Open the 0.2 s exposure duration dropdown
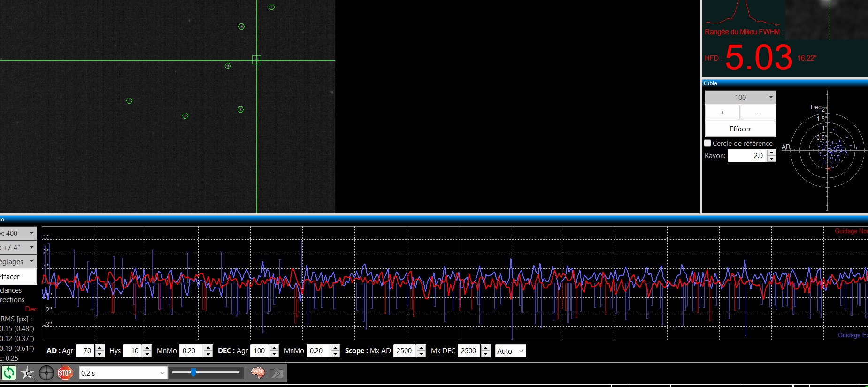This screenshot has height=387, width=868. (x=123, y=373)
